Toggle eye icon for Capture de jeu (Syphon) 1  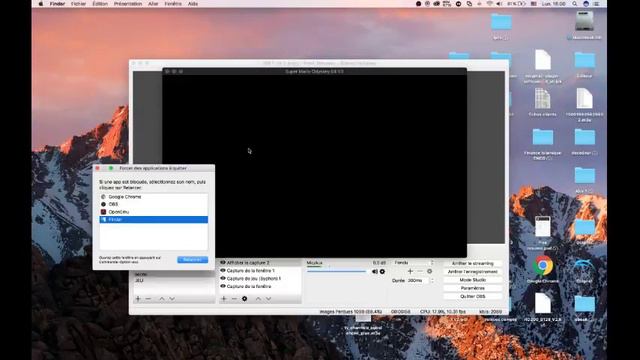click(223, 278)
